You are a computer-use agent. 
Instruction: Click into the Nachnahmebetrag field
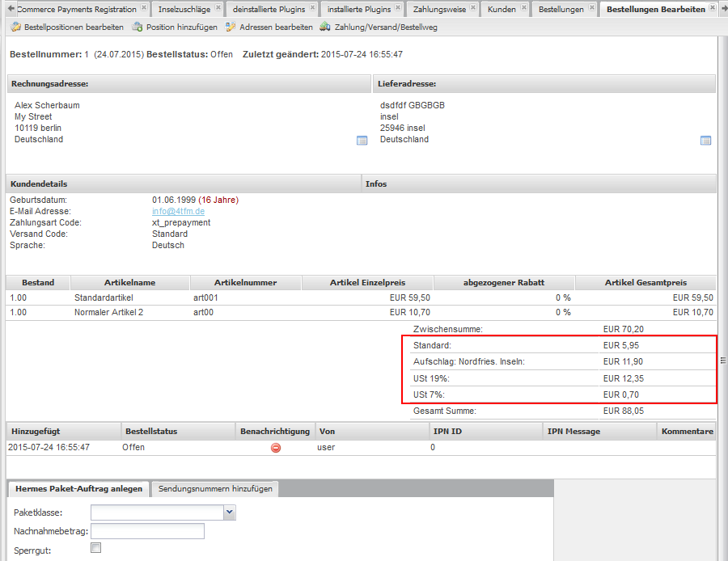point(147,531)
